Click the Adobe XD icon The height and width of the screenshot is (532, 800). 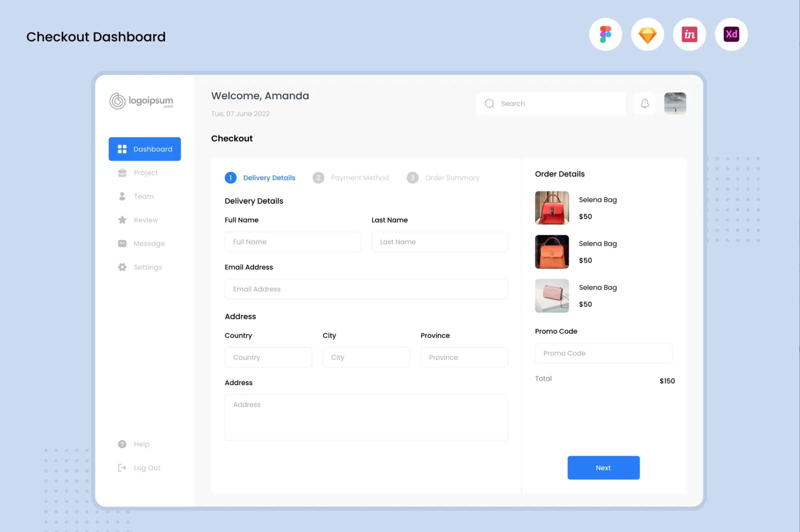pyautogui.click(x=731, y=34)
